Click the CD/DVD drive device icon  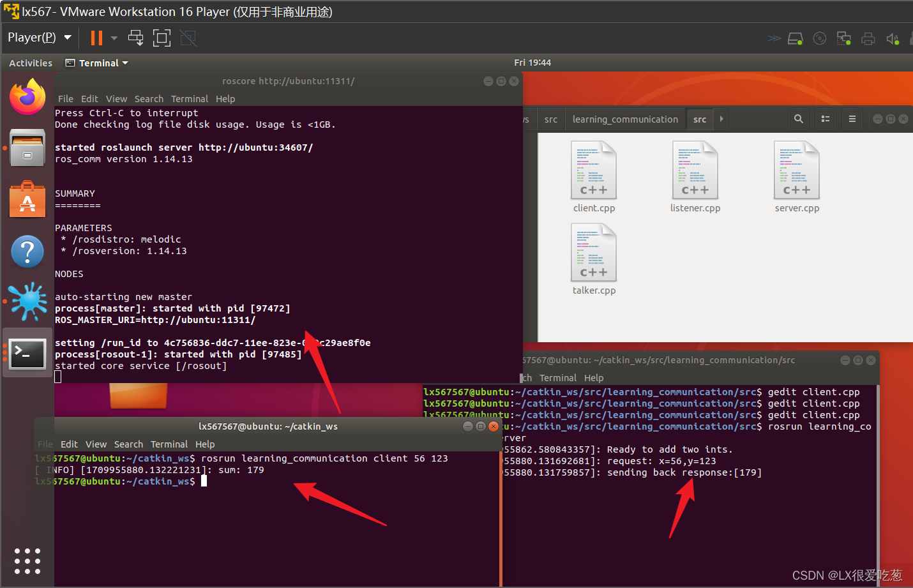820,38
